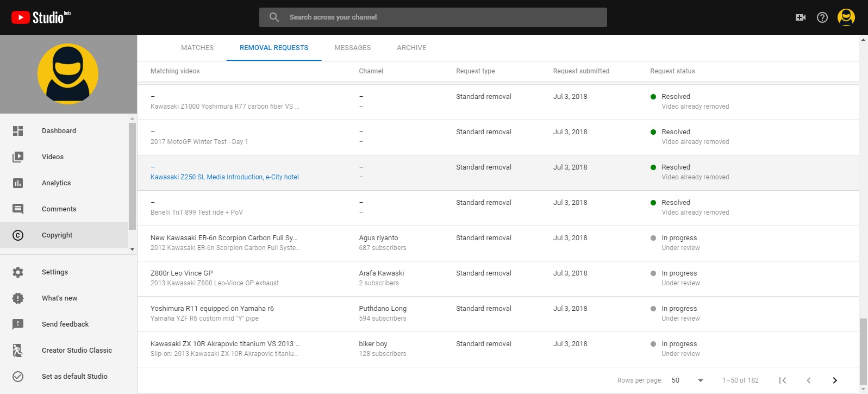Go to next page arrow

pyautogui.click(x=835, y=380)
